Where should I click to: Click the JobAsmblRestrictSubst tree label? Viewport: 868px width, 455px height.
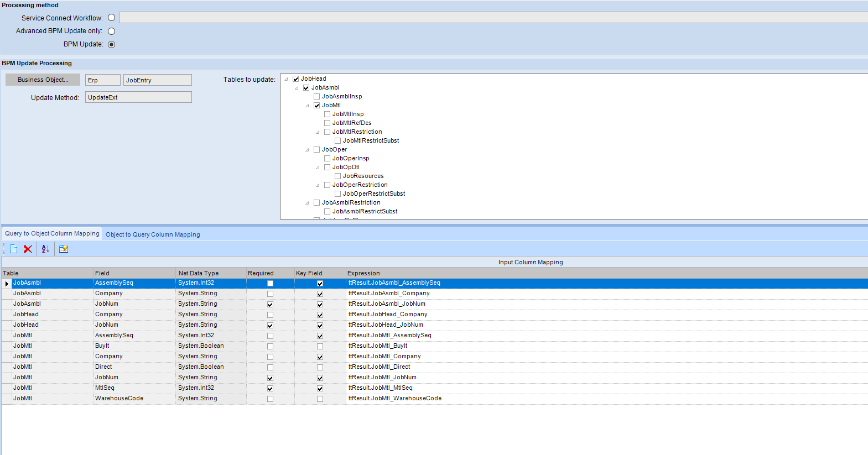coord(365,212)
